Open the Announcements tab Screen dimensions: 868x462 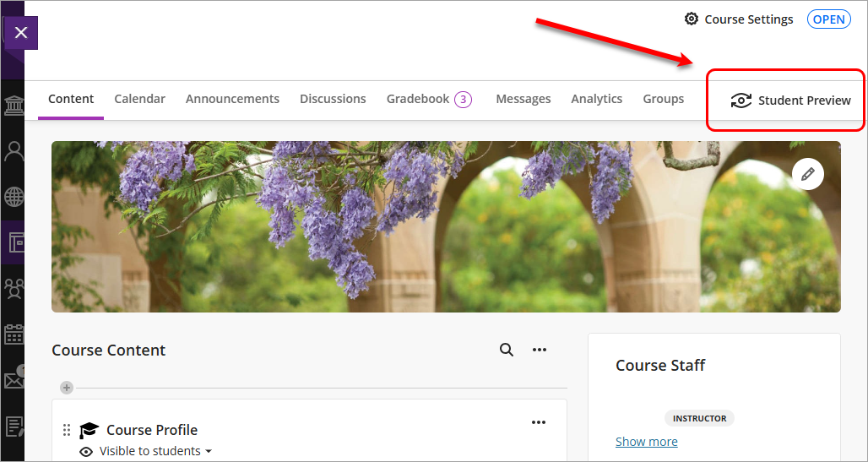coord(232,99)
